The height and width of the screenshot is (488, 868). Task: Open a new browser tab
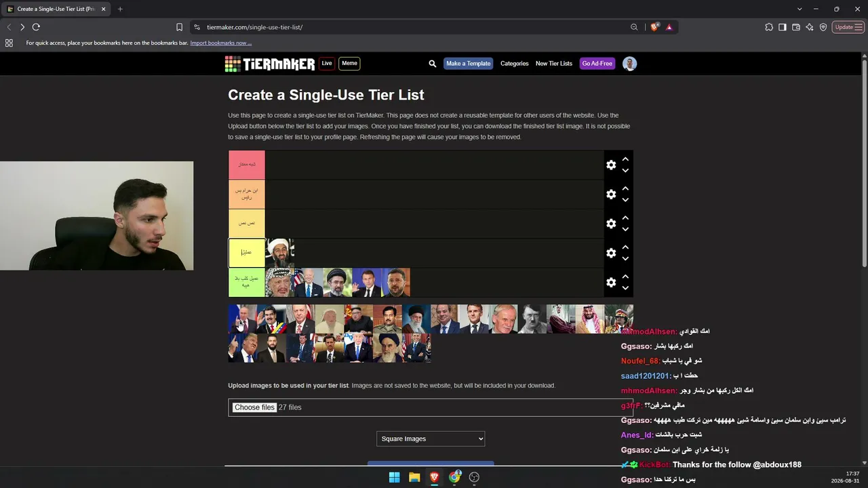coord(120,9)
